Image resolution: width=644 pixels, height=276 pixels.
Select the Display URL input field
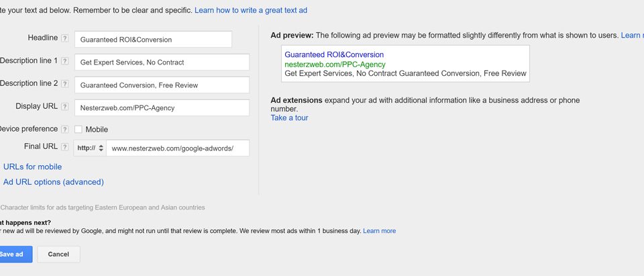(162, 107)
